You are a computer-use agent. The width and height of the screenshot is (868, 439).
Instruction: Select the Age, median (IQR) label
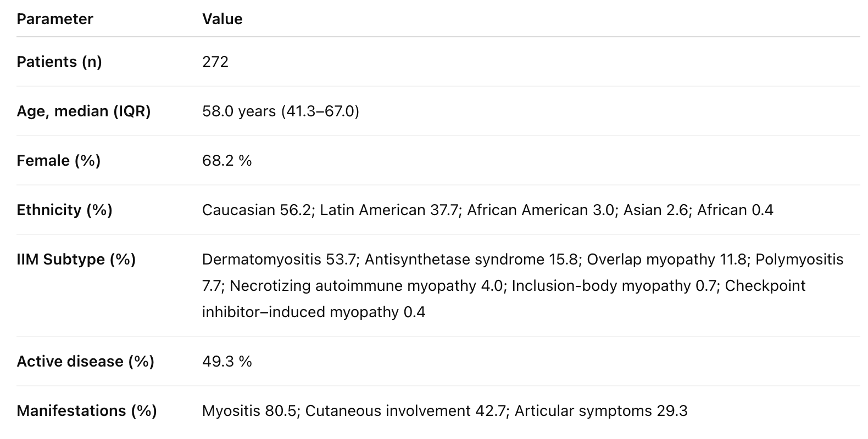(x=84, y=111)
